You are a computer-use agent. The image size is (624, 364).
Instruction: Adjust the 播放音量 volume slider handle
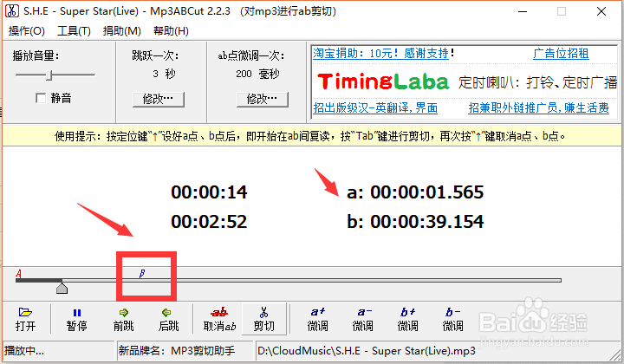[49, 75]
